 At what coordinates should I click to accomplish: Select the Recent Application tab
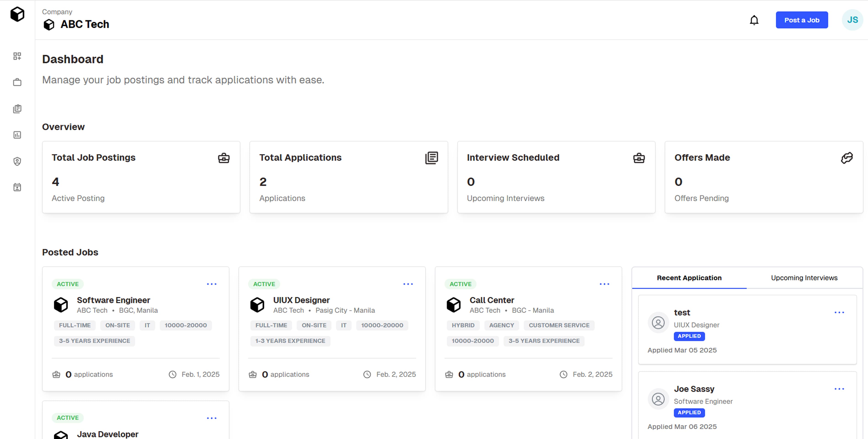tap(689, 278)
